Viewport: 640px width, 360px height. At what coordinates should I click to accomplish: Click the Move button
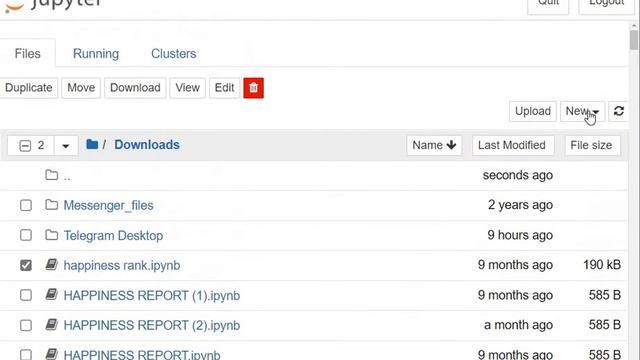(81, 88)
